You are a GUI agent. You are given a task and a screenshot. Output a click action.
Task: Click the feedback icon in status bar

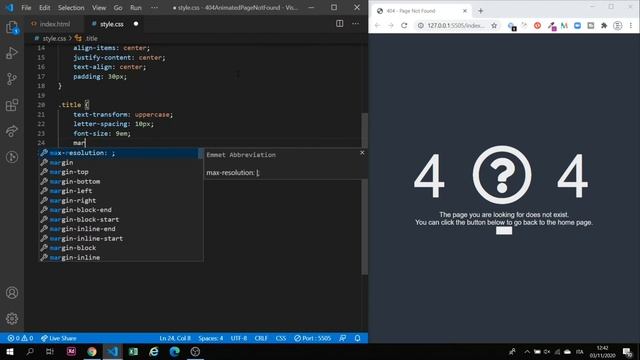[342, 338]
